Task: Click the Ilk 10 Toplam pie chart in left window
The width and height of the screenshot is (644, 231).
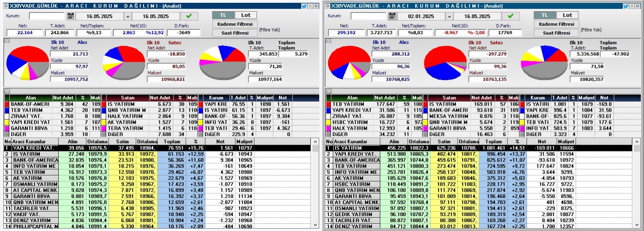Action: pyautogui.click(x=223, y=63)
